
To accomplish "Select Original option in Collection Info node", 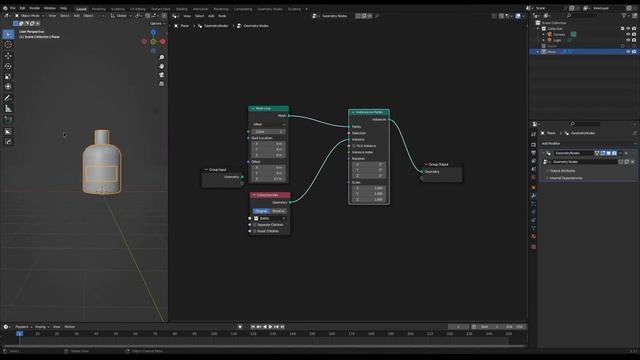I will [261, 211].
